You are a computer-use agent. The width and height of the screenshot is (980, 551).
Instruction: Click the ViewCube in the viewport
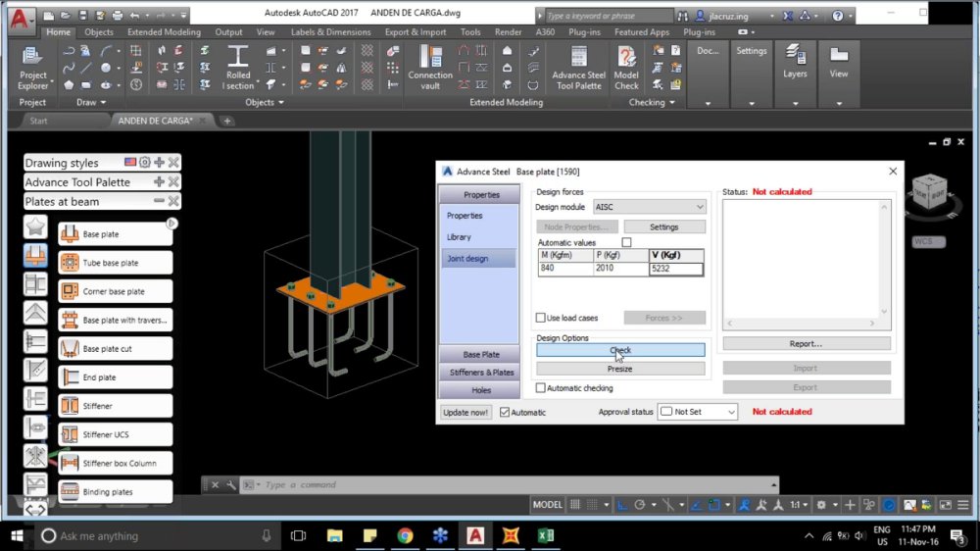pyautogui.click(x=929, y=193)
